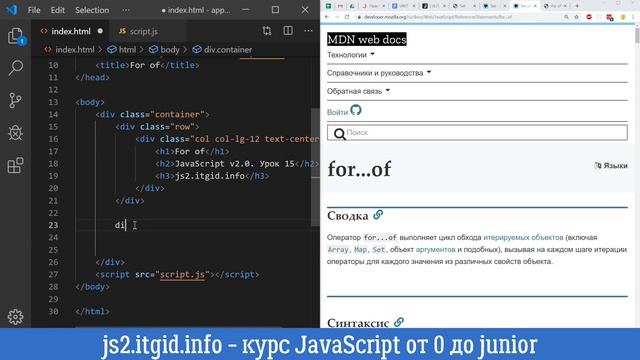Image resolution: width=640 pixels, height=360 pixels.
Task: Click into the MDN Поиск search field
Action: point(477,133)
